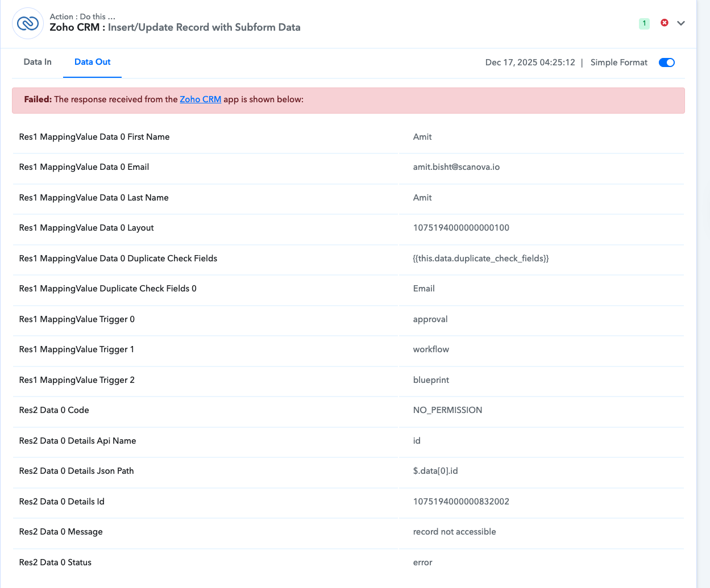Click the Zoho CRM app logo icon
The width and height of the screenshot is (710, 588).
point(28,23)
